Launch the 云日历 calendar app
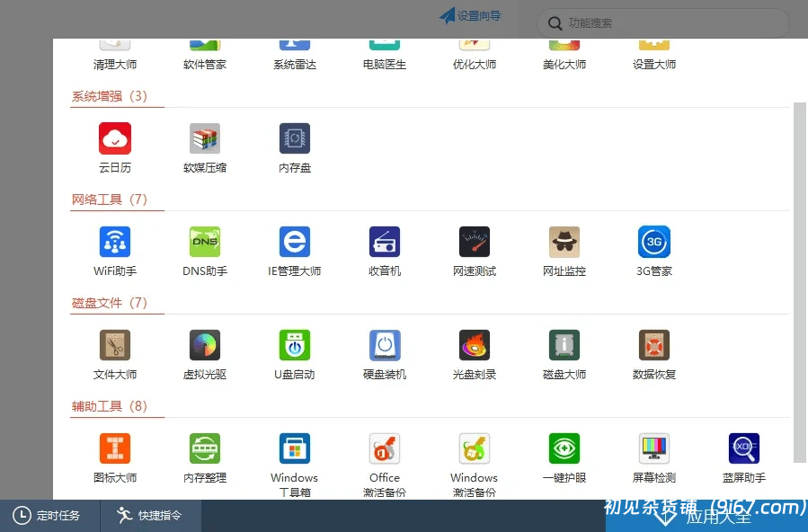The height and width of the screenshot is (532, 808). [114, 146]
